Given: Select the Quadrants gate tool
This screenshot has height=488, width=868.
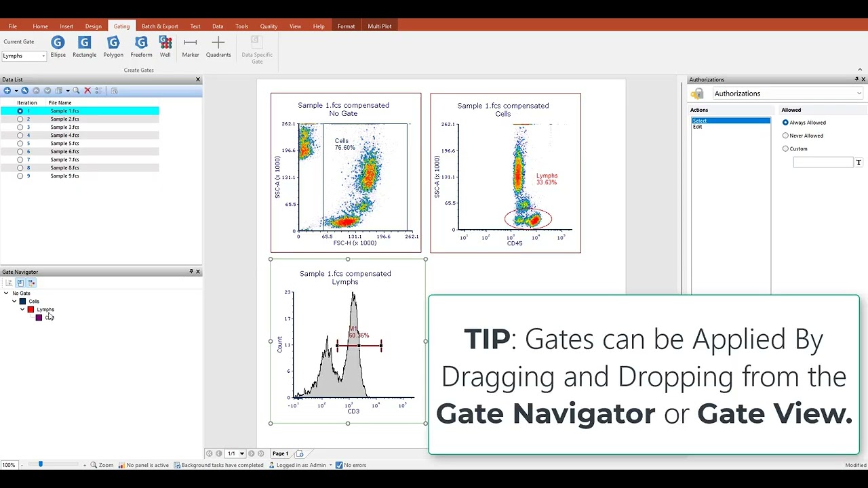Looking at the screenshot, I should (x=218, y=47).
